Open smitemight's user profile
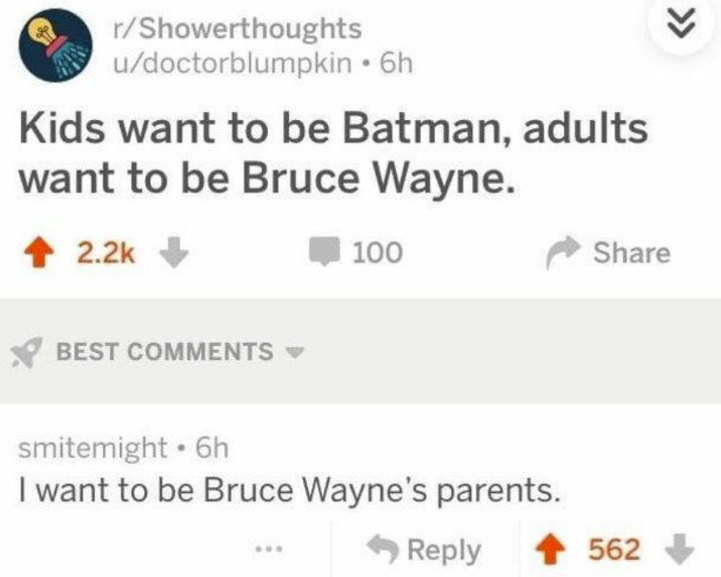 [93, 447]
